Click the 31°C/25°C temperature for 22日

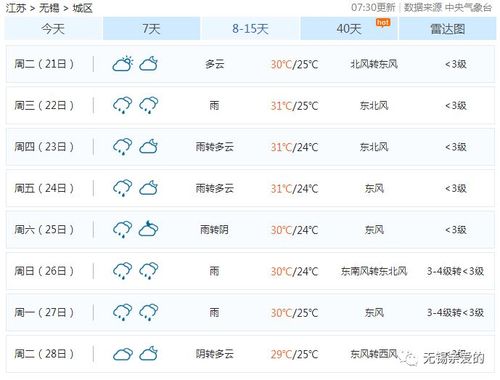pyautogui.click(x=294, y=106)
